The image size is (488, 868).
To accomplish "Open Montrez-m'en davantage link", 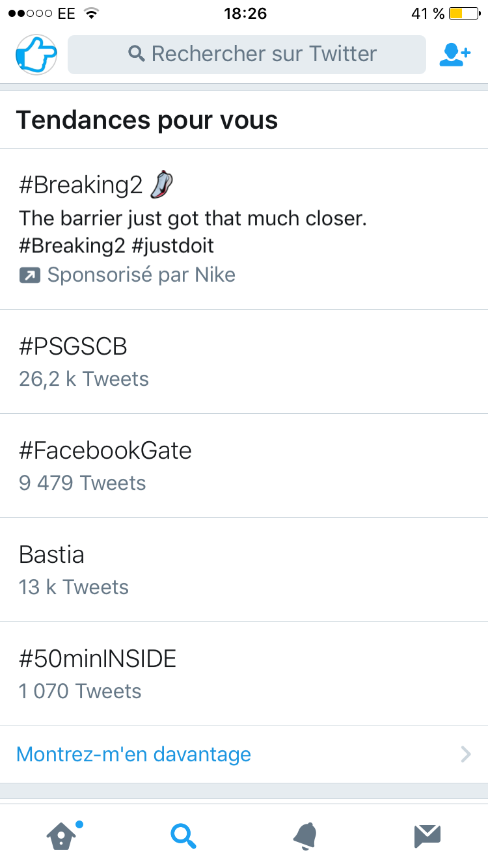I will point(133,755).
